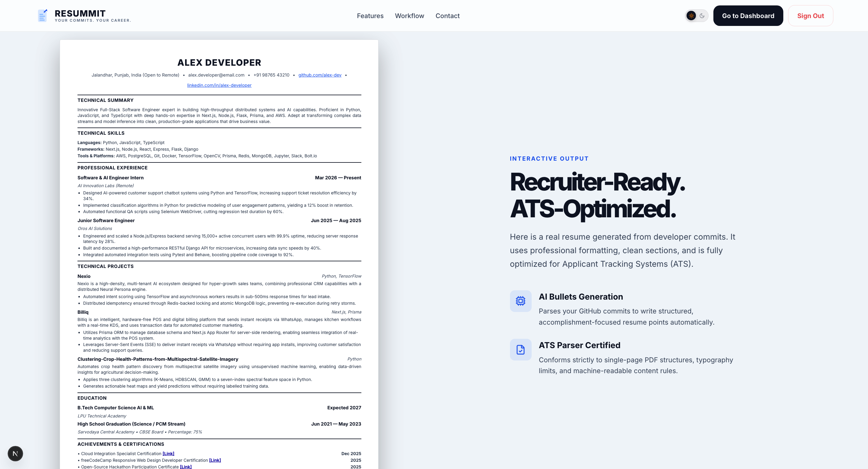Click High School Graduation entry
Screen dimensions: 868x469
131,424
